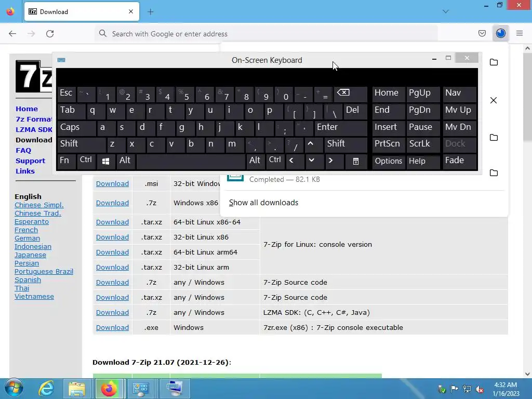This screenshot has height=399, width=532.
Task: Click the On-Screen Keyboard title bar icon
Action: click(61, 60)
